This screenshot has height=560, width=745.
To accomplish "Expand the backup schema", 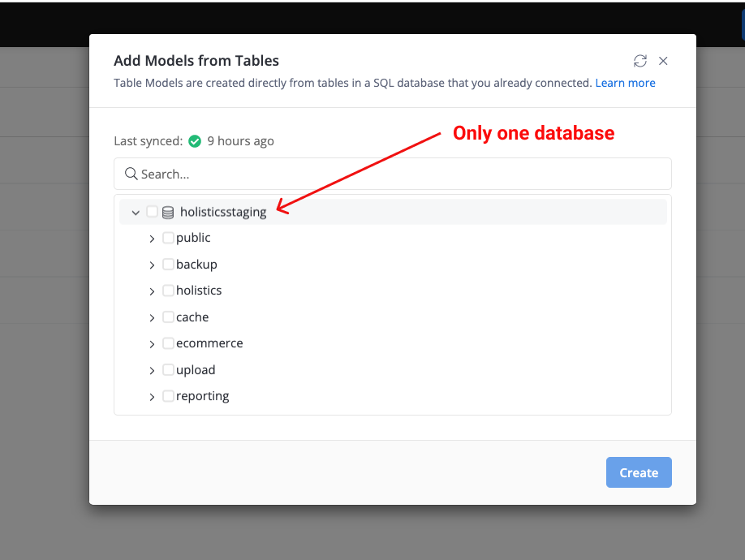I will click(152, 264).
